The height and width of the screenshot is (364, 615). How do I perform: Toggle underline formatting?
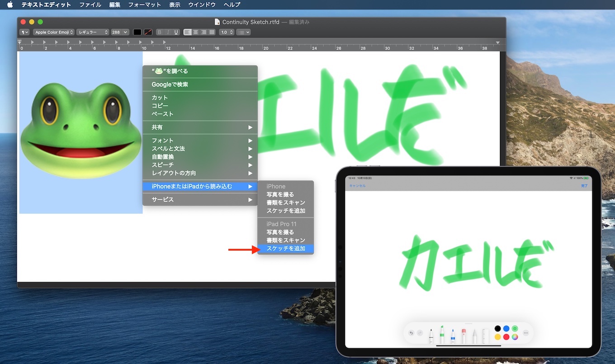(x=176, y=32)
